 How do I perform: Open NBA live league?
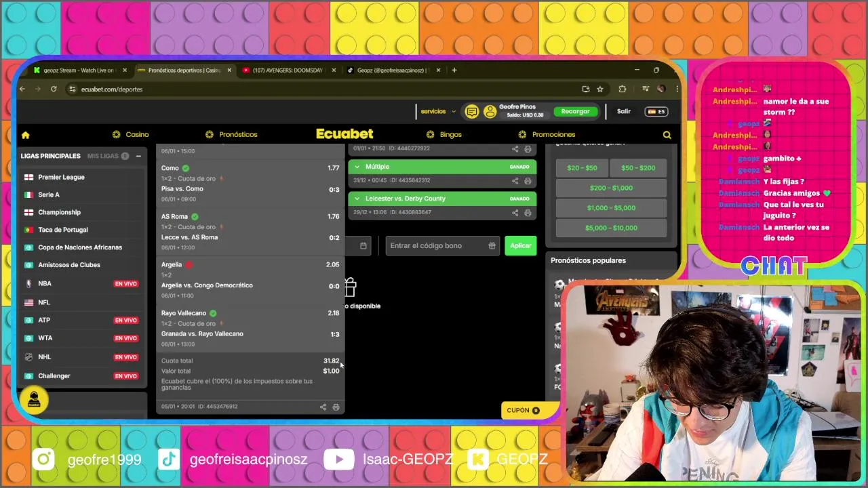point(81,284)
